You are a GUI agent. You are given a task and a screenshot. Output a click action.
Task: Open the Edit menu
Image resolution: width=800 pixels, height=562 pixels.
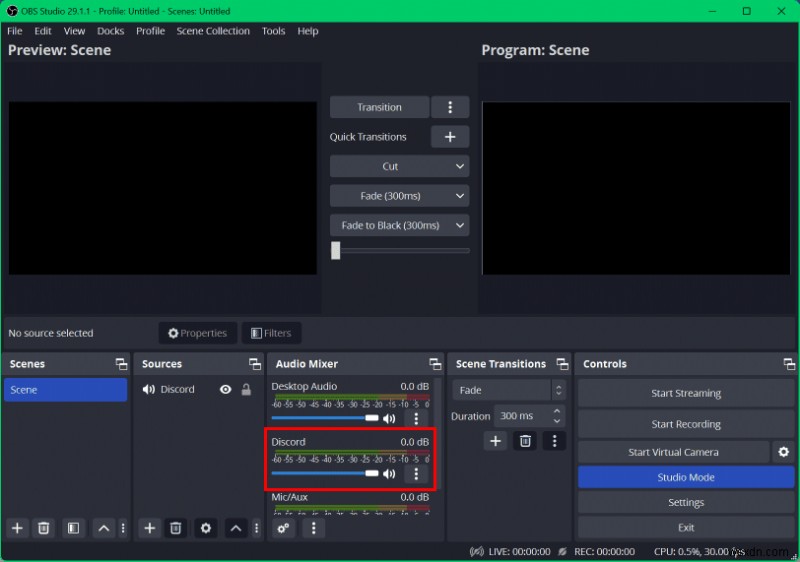[43, 31]
